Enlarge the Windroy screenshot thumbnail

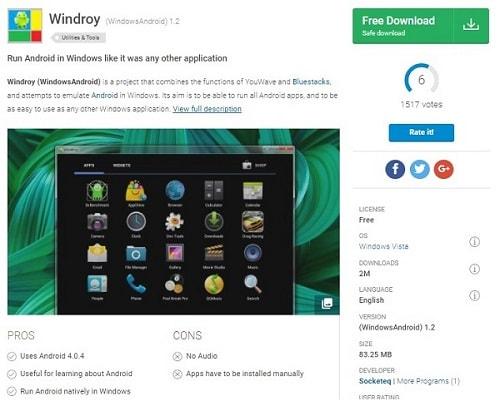[x=174, y=222]
